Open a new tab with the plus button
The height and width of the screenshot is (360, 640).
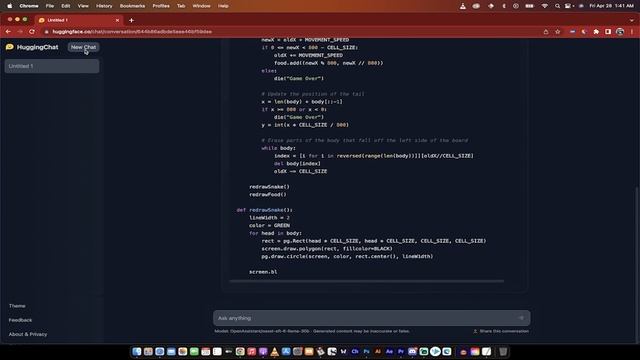click(x=131, y=20)
